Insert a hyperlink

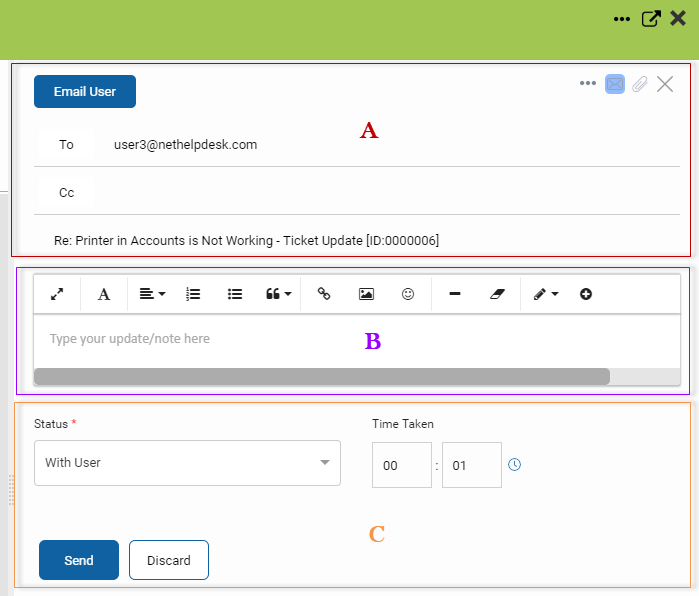coord(324,294)
